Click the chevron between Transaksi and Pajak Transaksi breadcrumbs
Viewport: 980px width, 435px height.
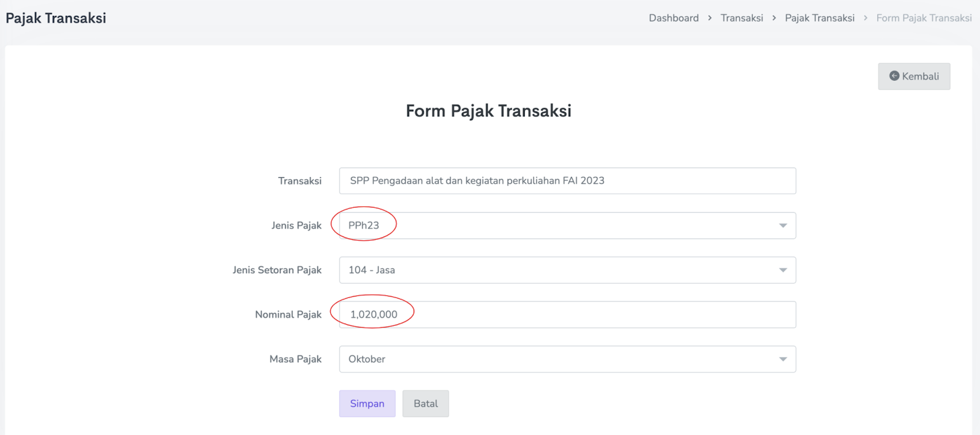(774, 18)
